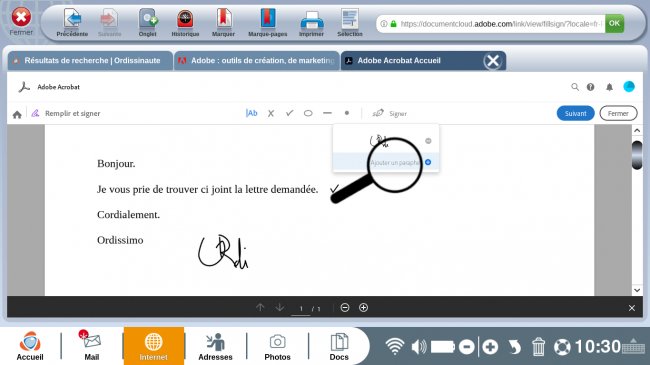
Task: Open a new Onglet
Action: coord(148,23)
